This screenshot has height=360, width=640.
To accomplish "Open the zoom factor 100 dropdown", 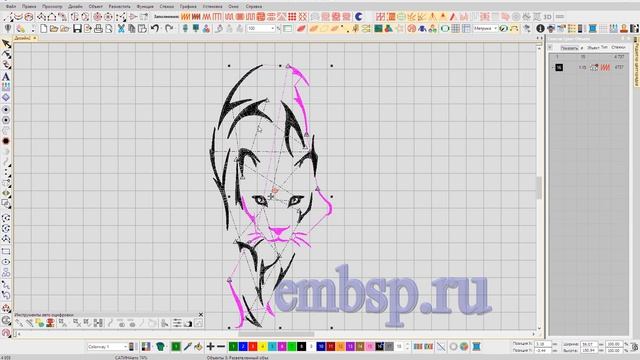I will (261, 29).
